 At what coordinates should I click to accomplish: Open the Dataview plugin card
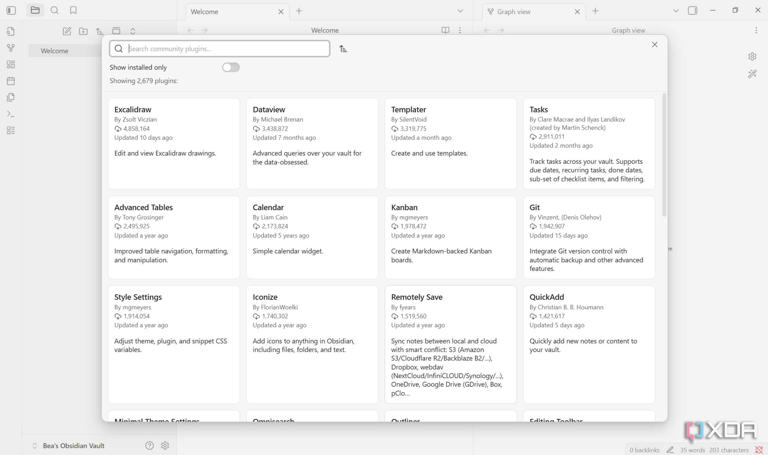click(312, 143)
